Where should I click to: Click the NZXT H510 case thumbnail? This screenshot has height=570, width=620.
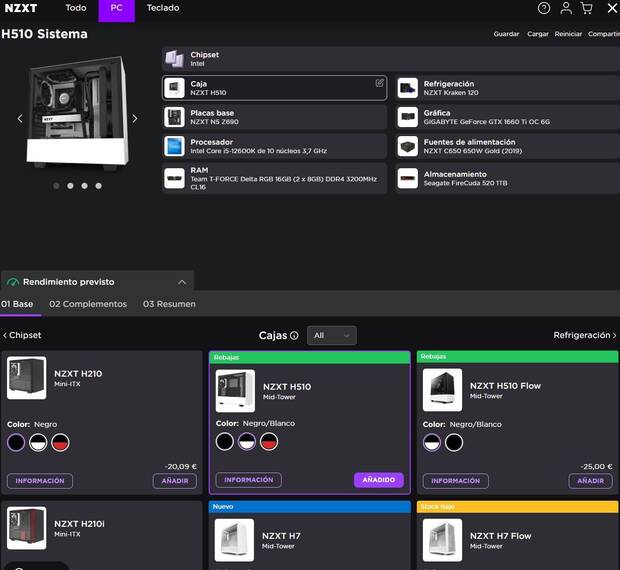click(235, 391)
